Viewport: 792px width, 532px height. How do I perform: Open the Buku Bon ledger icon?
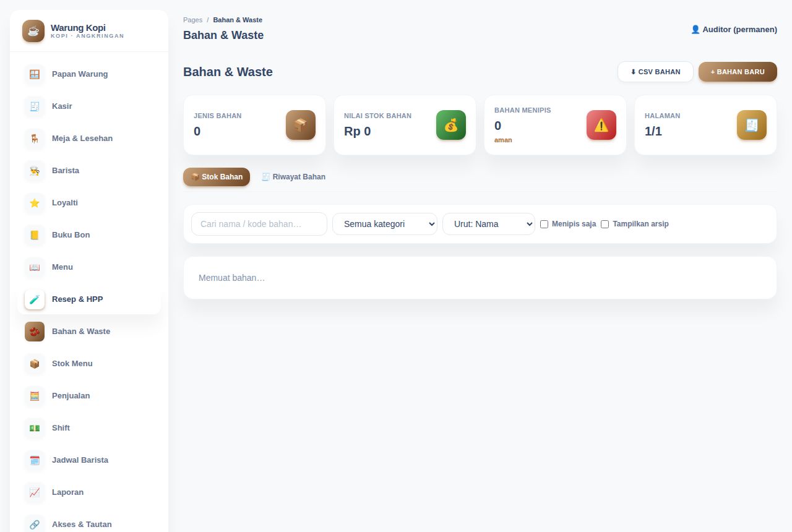(x=35, y=235)
